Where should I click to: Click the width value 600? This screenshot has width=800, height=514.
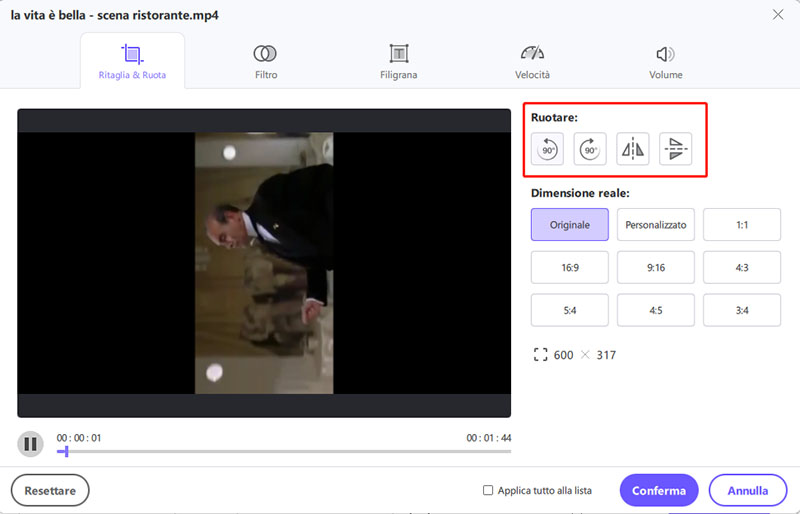[563, 355]
